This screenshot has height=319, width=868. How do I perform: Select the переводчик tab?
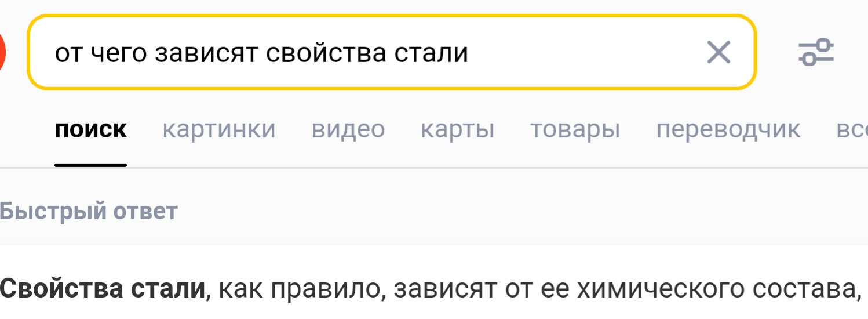pos(728,130)
